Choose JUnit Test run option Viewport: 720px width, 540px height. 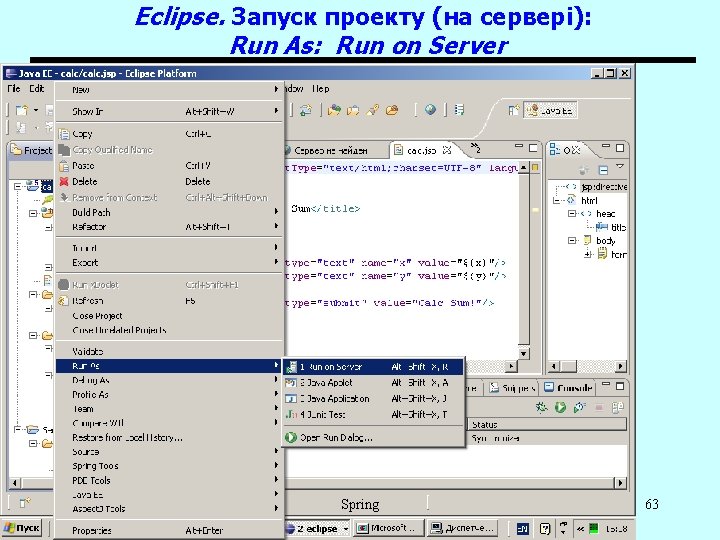373,414
